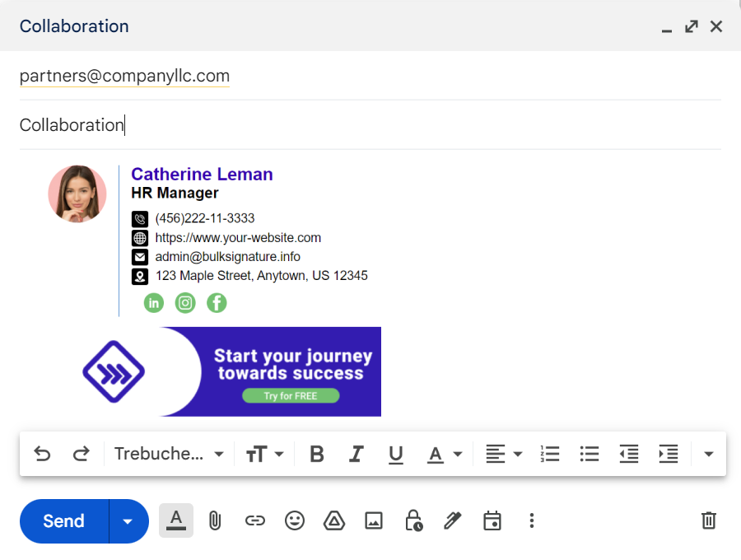Click the HR Manager title text
Viewport: 741px width, 560px height.
(x=175, y=193)
